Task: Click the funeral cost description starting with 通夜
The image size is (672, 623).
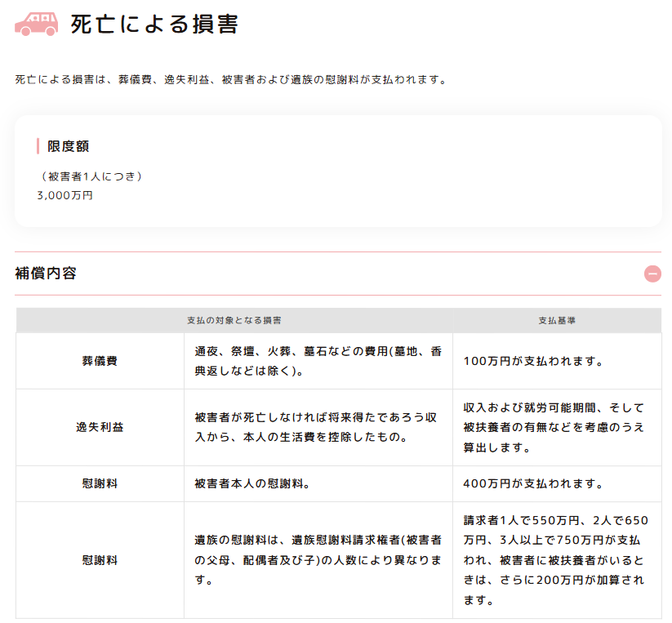Action: coord(318,361)
